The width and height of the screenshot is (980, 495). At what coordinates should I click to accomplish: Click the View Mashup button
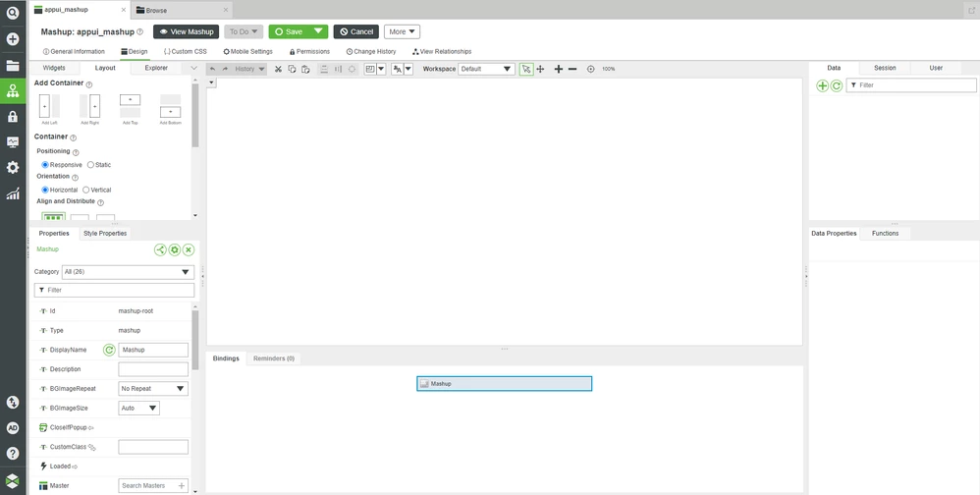pos(187,31)
